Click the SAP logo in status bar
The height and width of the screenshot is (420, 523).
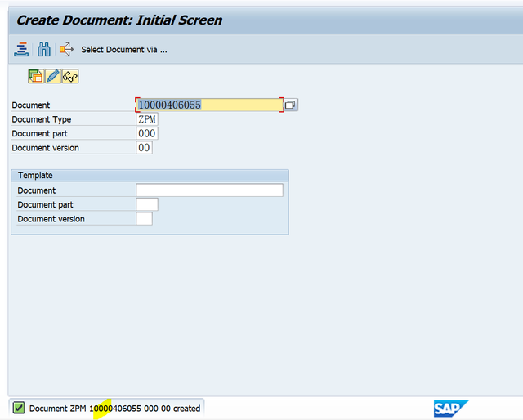[450, 409]
